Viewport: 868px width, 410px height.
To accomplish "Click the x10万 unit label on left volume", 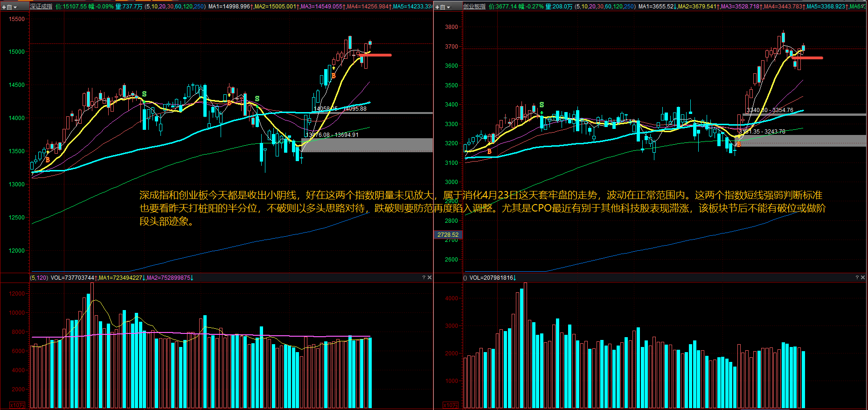I will 17,405.
